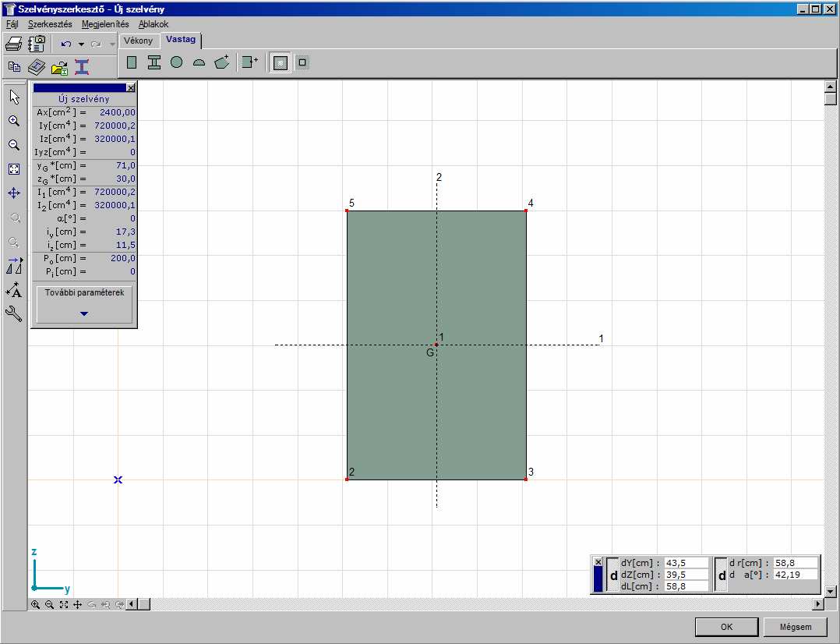This screenshot has width=840, height=644.
Task: Click the Iy[cm⁴] value 720000,2
Action: coord(115,126)
